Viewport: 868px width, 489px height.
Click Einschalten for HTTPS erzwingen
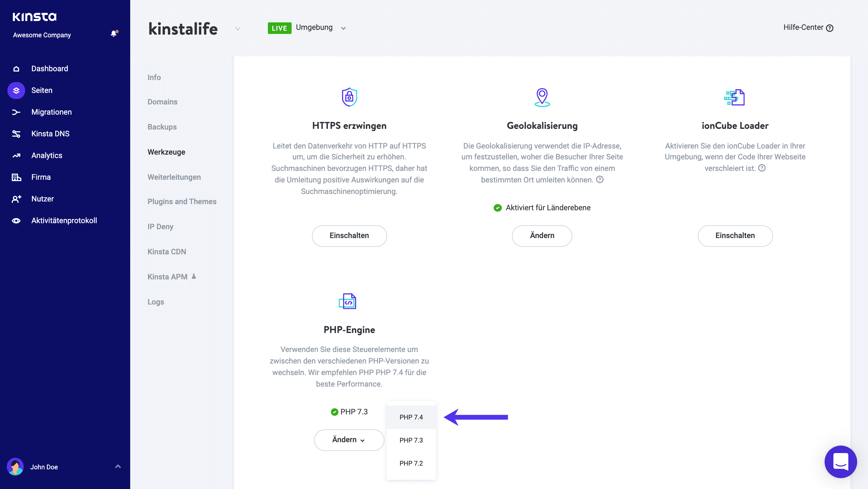pos(349,236)
